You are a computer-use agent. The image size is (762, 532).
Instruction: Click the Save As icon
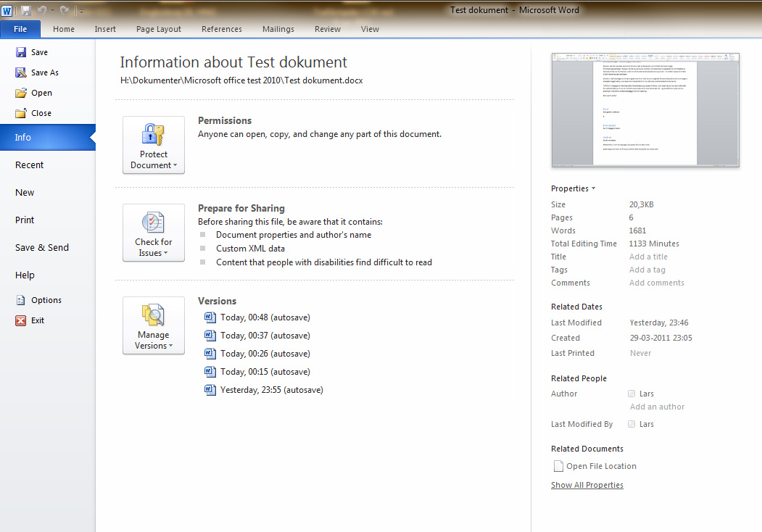[21, 72]
